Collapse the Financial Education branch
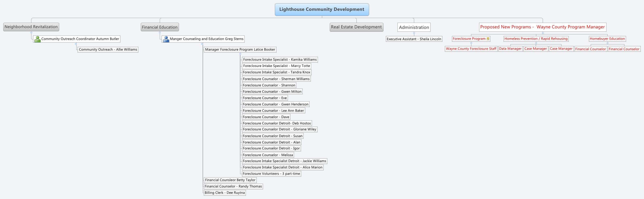644x199 pixels. (x=160, y=32)
